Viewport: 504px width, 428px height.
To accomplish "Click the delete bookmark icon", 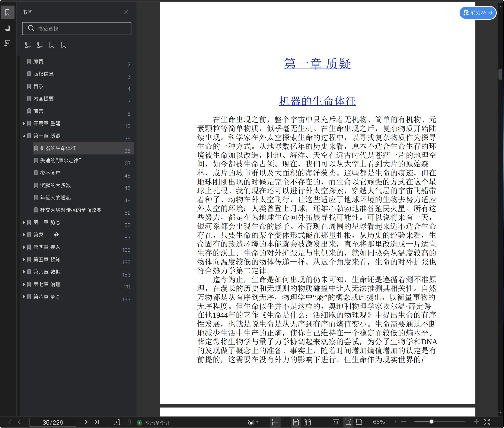I will [x=64, y=45].
